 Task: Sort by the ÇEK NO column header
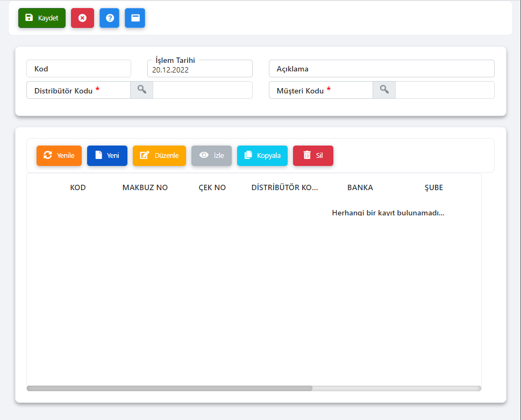click(212, 187)
